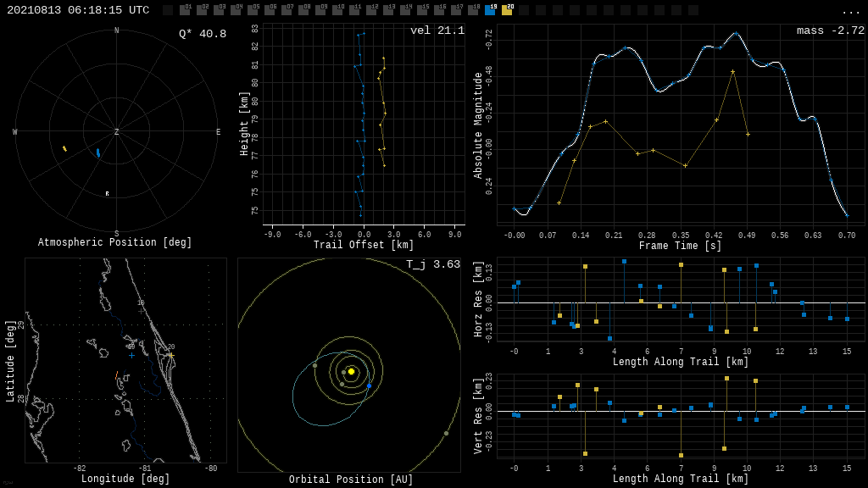Image resolution: width=868 pixels, height=488 pixels.
Task: Toggle station box 17 indicator
Action: pyautogui.click(x=455, y=9)
